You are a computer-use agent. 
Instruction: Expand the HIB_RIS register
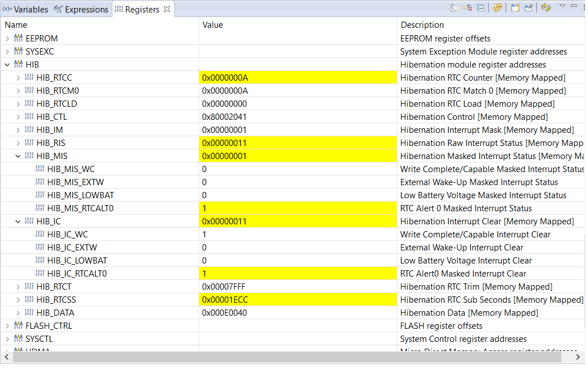point(18,143)
